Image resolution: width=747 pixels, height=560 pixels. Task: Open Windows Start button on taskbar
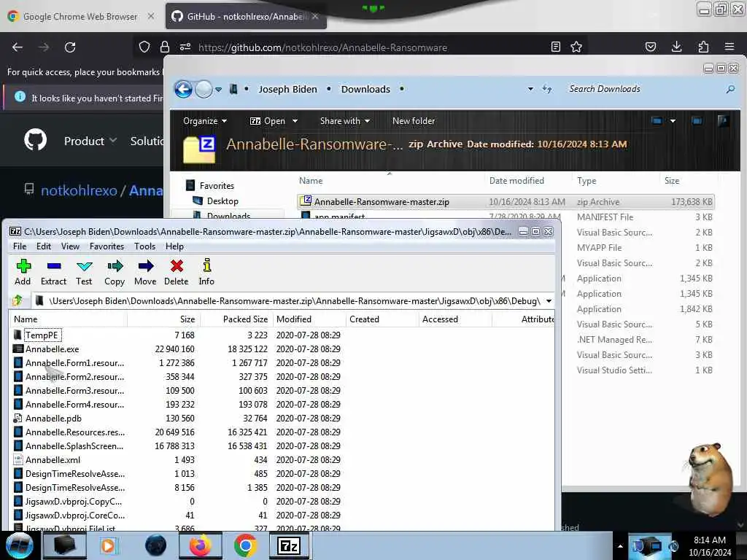20,545
